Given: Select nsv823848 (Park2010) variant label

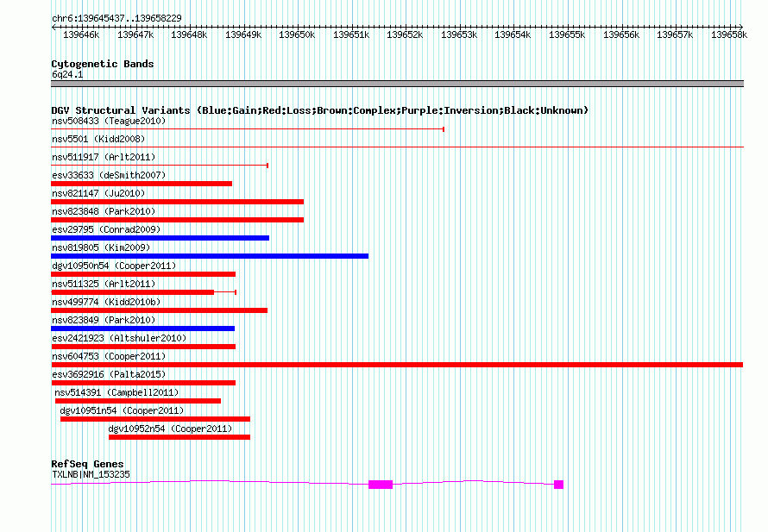Looking at the screenshot, I should pos(104,211).
